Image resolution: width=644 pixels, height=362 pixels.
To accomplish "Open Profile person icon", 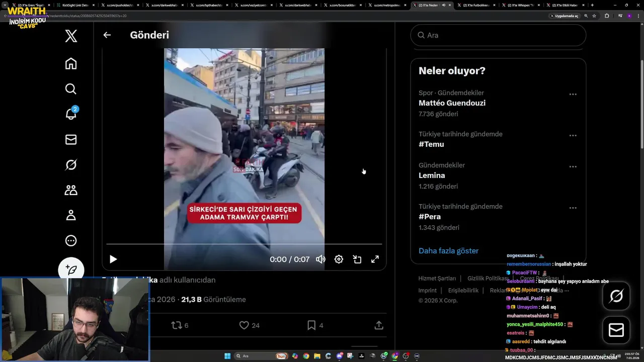I will 71,215.
